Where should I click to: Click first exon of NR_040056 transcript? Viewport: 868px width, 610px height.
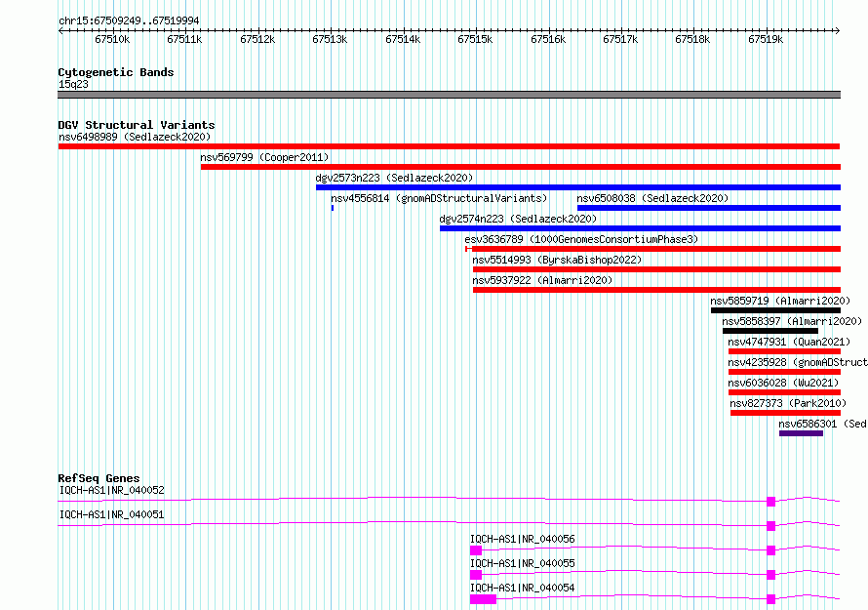click(x=476, y=550)
